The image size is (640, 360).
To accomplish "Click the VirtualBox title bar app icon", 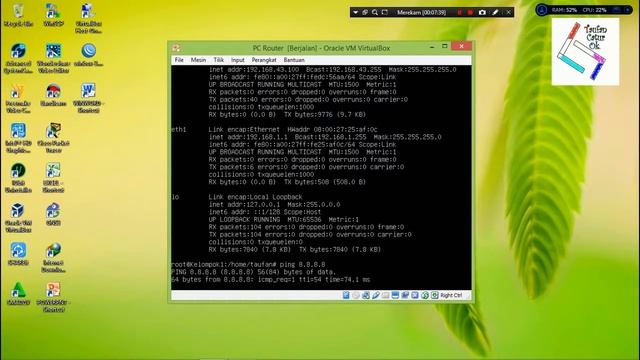I will [176, 48].
